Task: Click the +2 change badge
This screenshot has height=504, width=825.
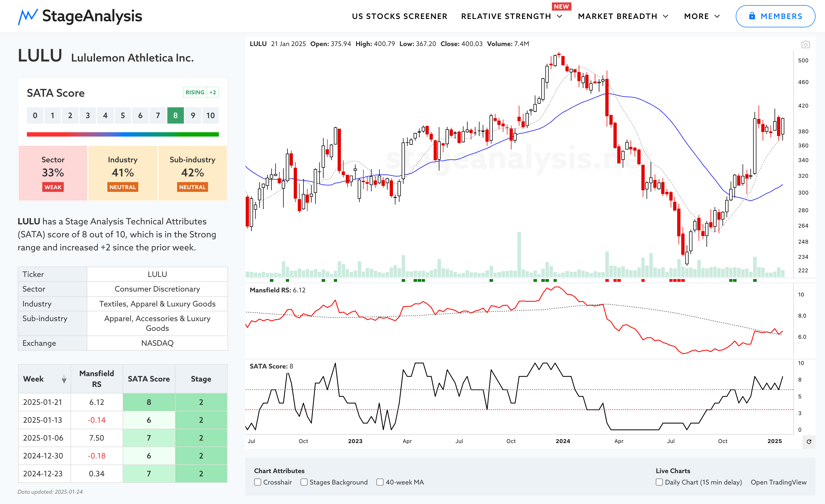Action: (x=213, y=92)
